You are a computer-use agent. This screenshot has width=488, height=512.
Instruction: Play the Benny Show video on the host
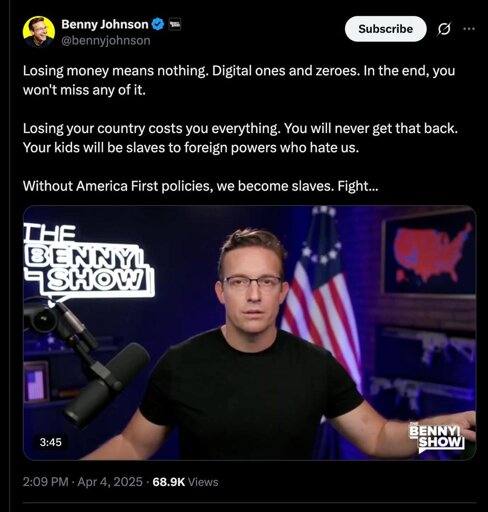(249, 333)
